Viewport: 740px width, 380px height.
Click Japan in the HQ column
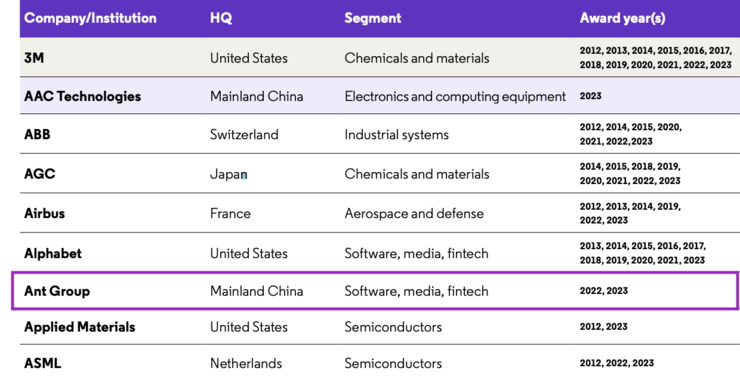pos(228,174)
